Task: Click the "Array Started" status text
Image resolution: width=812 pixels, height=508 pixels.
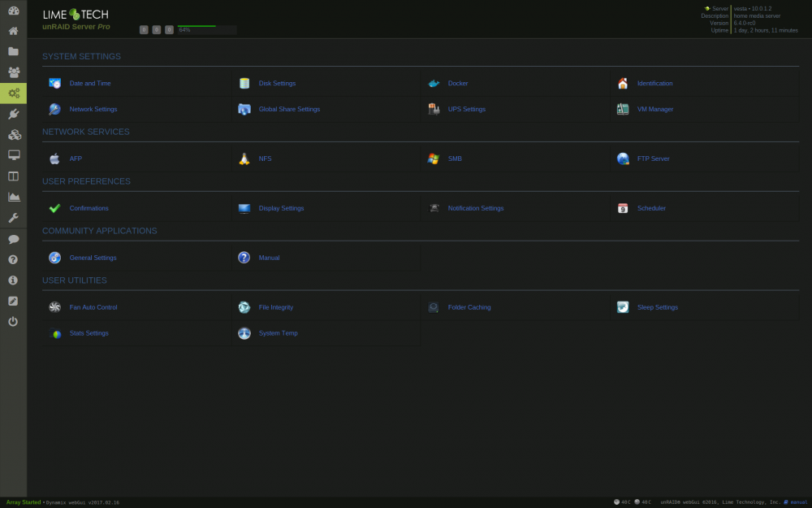Action: [x=24, y=502]
